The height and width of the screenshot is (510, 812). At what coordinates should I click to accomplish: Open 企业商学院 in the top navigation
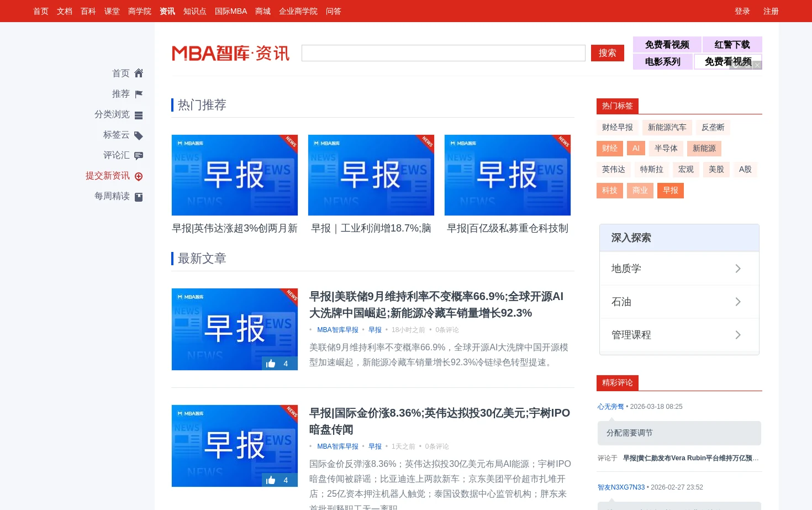coord(298,11)
